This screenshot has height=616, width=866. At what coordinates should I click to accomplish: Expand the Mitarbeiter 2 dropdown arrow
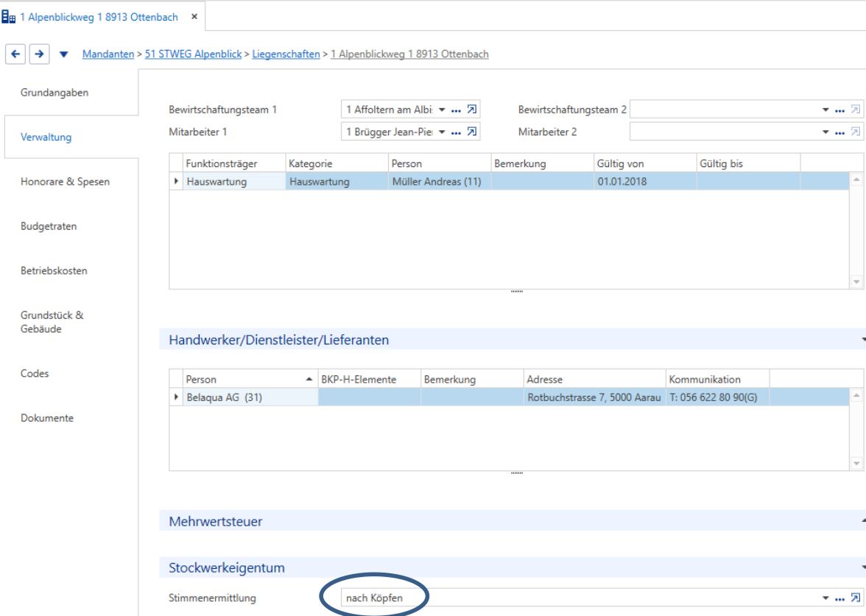pos(825,132)
